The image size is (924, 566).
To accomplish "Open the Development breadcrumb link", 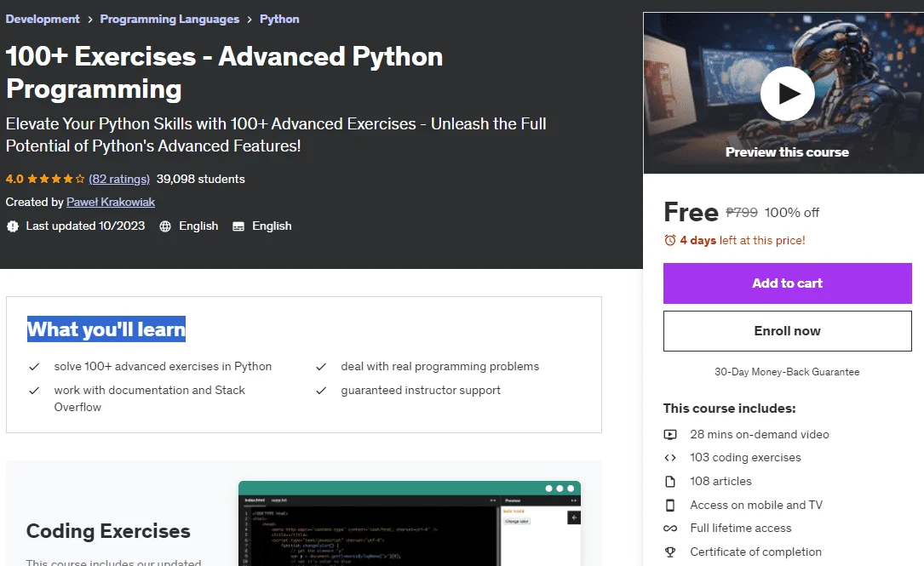I will (x=43, y=19).
